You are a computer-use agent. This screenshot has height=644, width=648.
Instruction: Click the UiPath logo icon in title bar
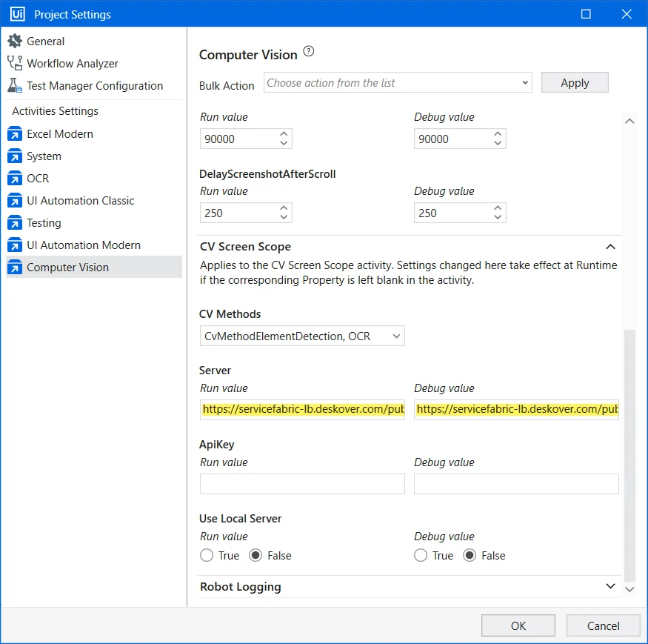pyautogui.click(x=17, y=14)
